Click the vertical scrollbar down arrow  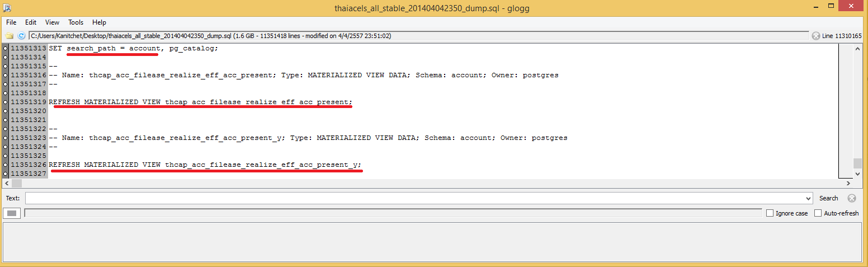(858, 174)
